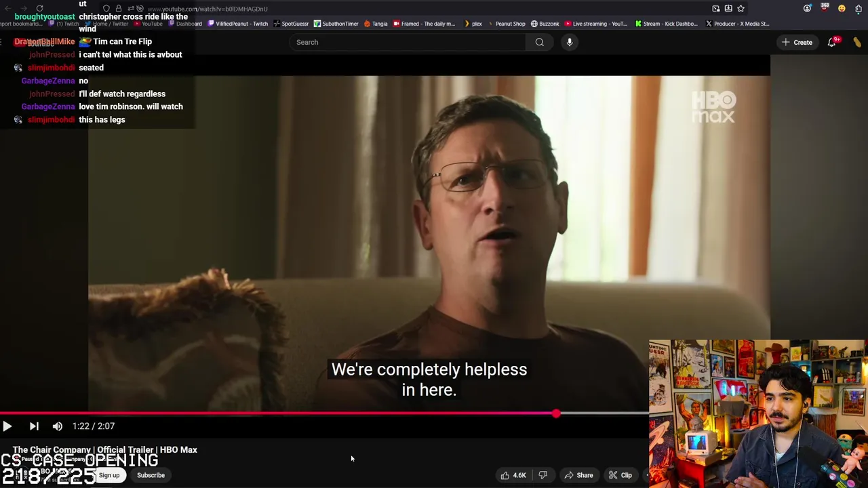
Task: Open the Producer - X Media St... bookmark
Action: tap(737, 24)
